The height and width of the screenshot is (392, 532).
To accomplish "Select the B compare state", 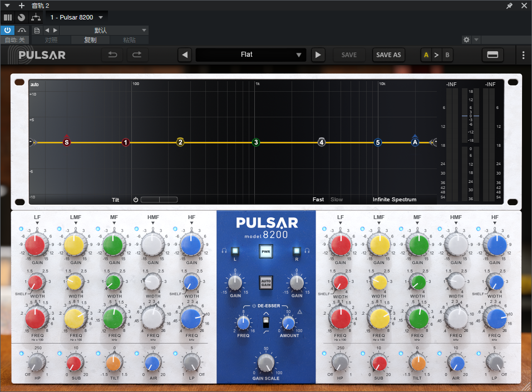I will click(447, 55).
